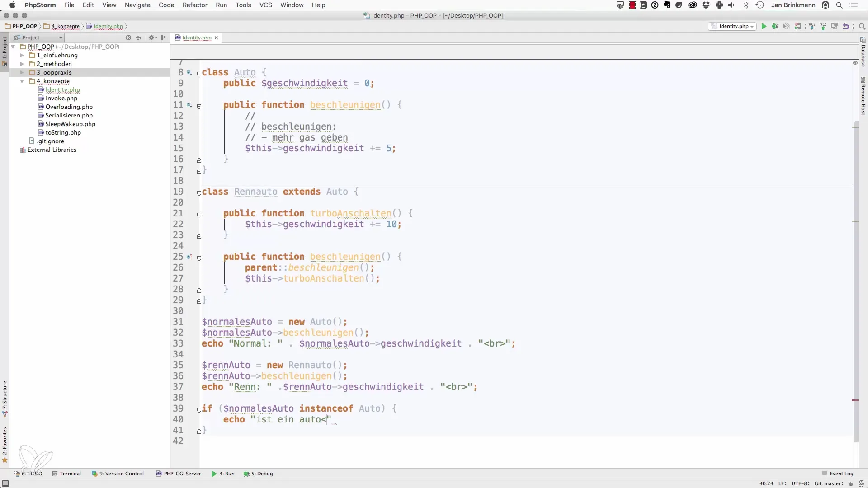Open the VCS menu
Screen dimensions: 868x488
(265, 5)
